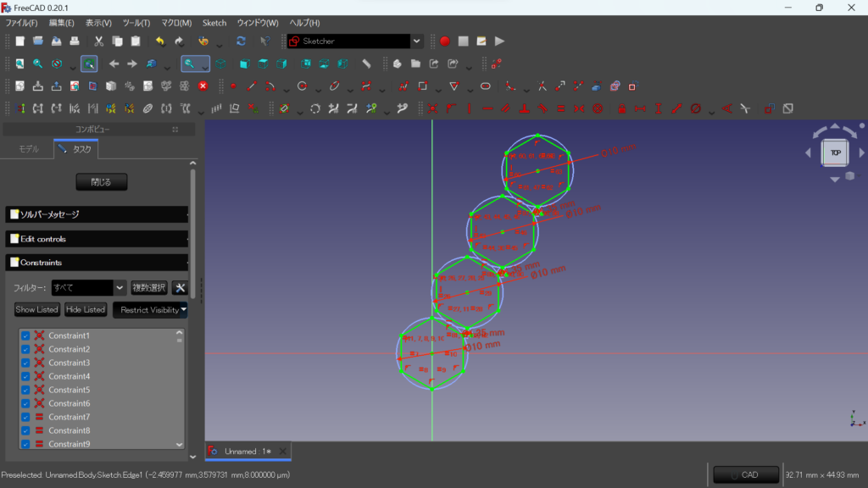Select the create line tool
Screen dimensions: 868x488
click(x=252, y=86)
